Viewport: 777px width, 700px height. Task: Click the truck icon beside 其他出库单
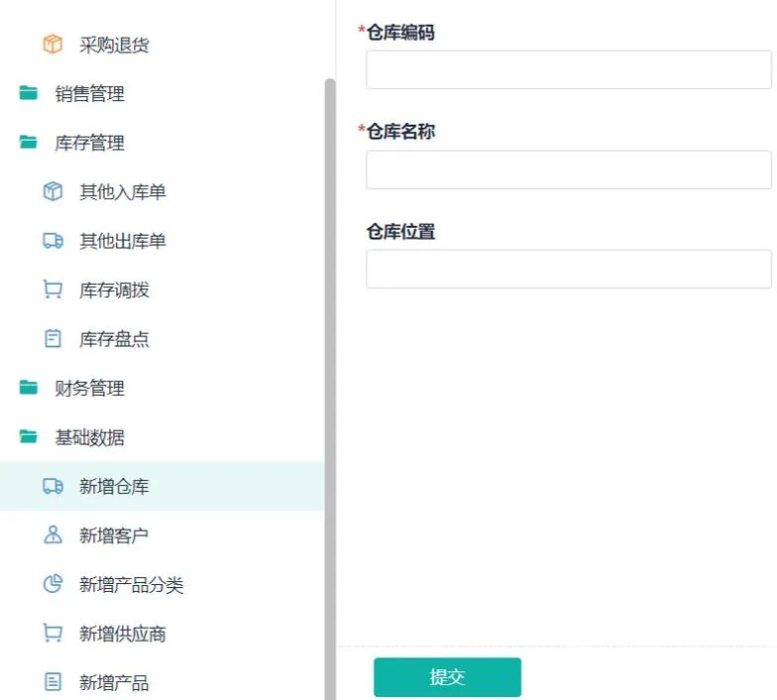53,240
